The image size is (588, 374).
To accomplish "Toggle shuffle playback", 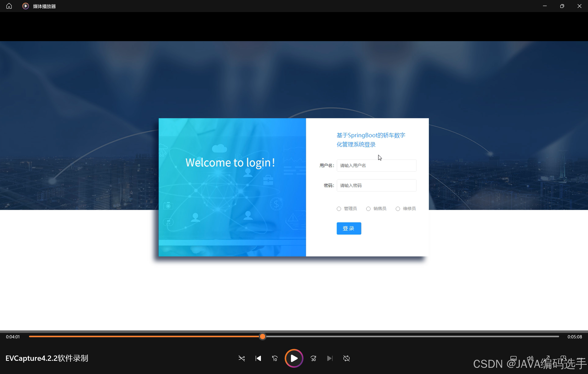I will click(241, 358).
